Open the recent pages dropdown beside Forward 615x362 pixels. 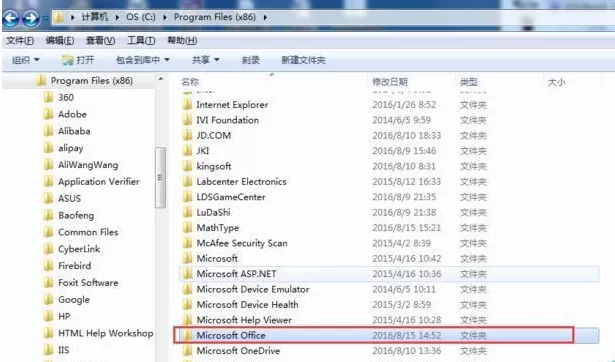click(45, 18)
